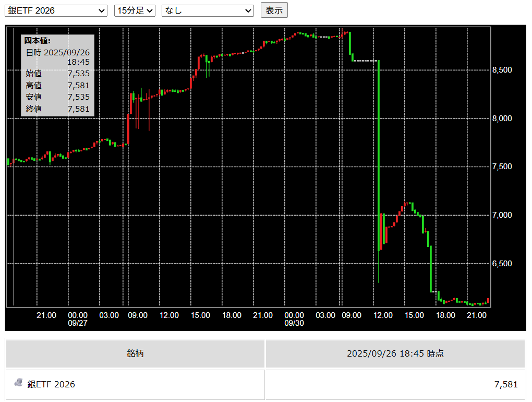Click the 8,000 price axis label

[x=502, y=119]
